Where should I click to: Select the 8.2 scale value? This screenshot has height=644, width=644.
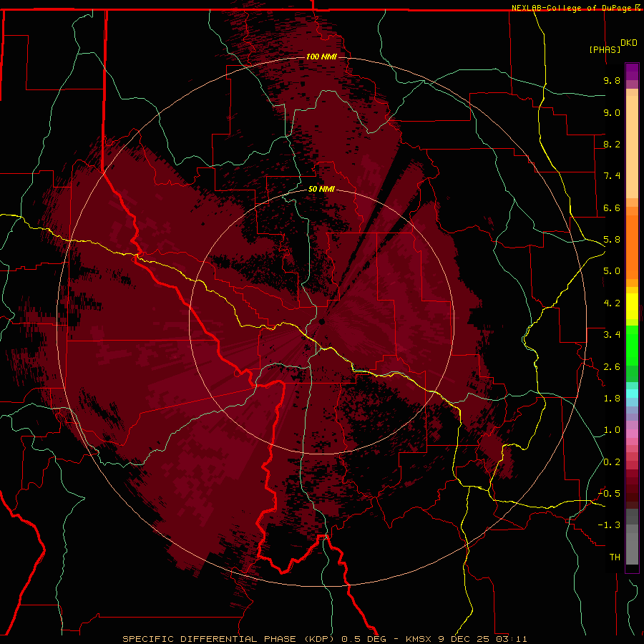click(x=612, y=144)
